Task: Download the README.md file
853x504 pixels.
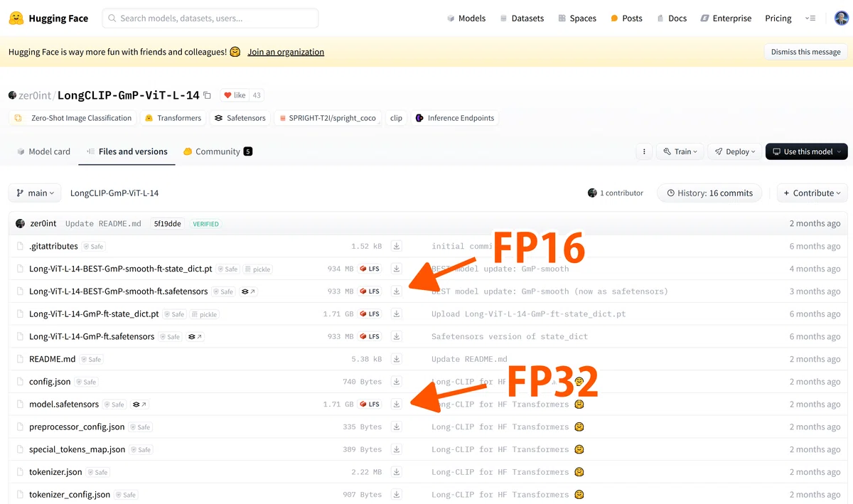Action: 397,359
